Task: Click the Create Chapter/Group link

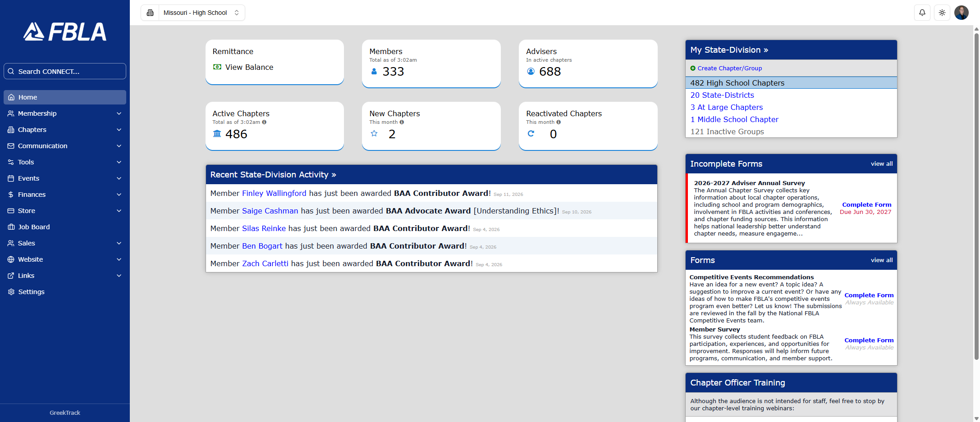Action: point(729,68)
